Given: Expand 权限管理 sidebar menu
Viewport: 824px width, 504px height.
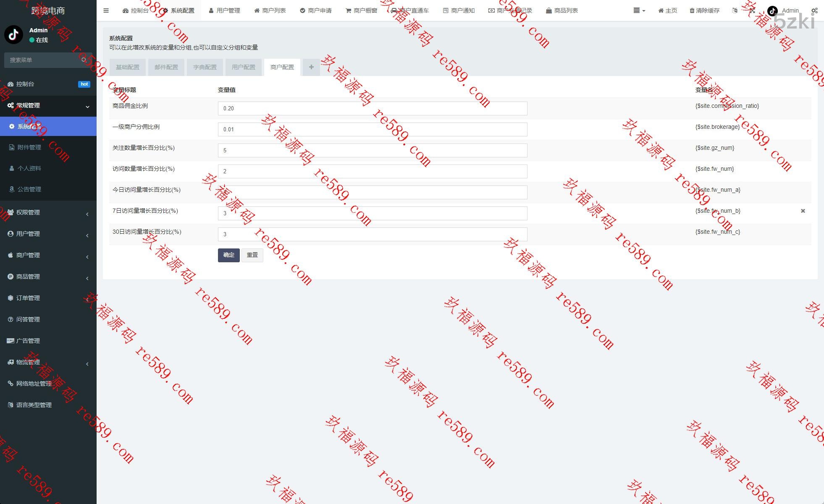Looking at the screenshot, I should pos(48,212).
